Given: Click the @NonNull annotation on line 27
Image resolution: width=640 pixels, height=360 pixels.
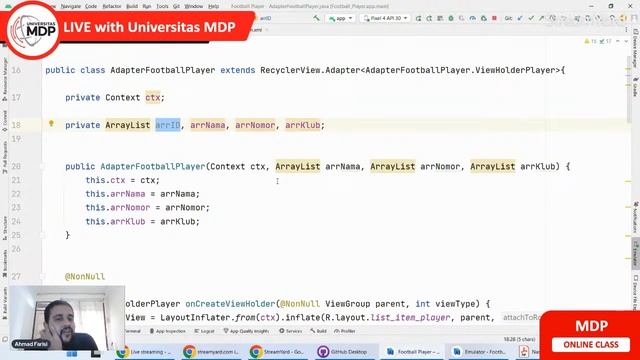Looking at the screenshot, I should point(85,277).
